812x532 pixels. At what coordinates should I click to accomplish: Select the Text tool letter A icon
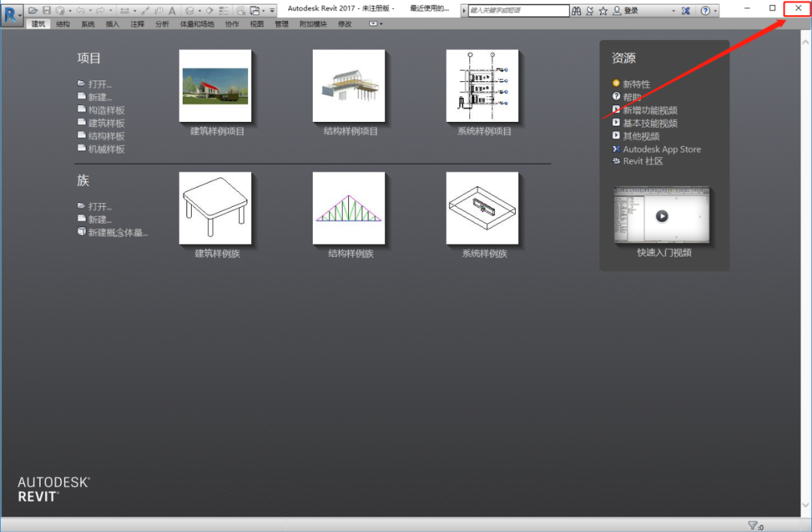point(172,11)
